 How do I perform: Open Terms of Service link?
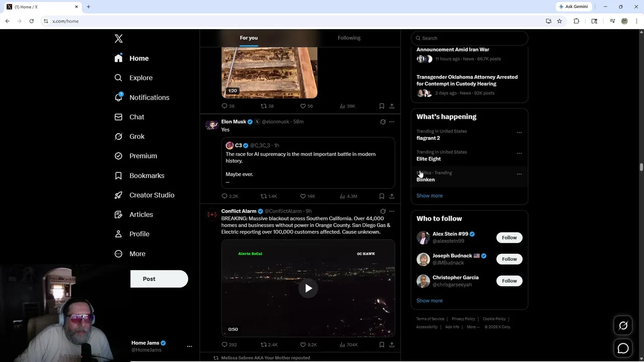pyautogui.click(x=430, y=319)
